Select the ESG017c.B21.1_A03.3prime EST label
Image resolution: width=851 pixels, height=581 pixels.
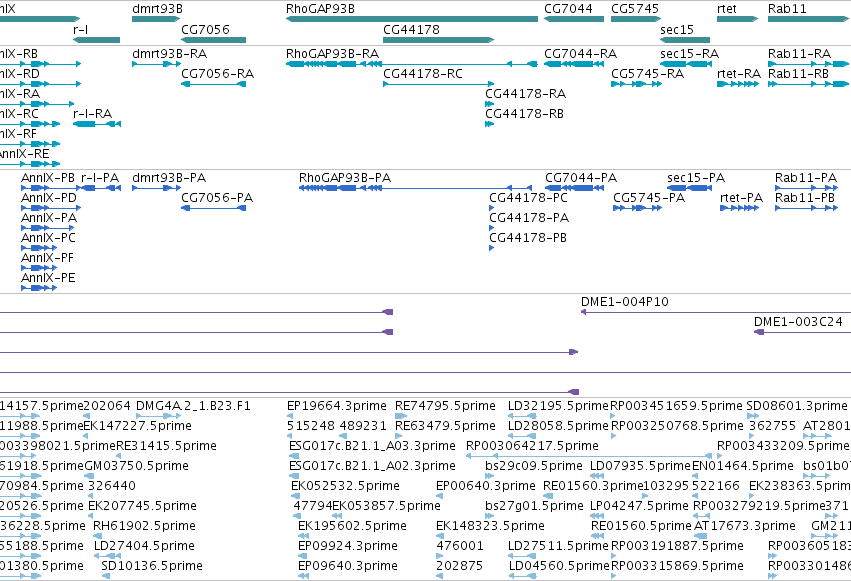click(372, 445)
